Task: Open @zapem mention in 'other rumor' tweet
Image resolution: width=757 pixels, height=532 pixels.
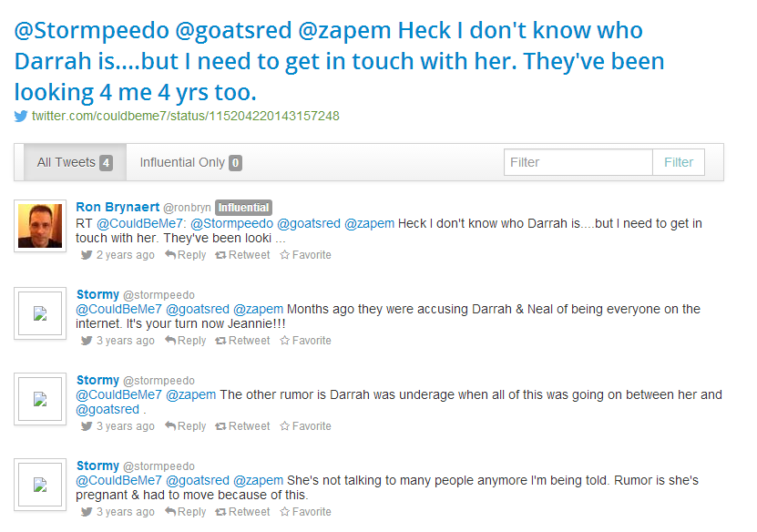Action: [x=191, y=394]
